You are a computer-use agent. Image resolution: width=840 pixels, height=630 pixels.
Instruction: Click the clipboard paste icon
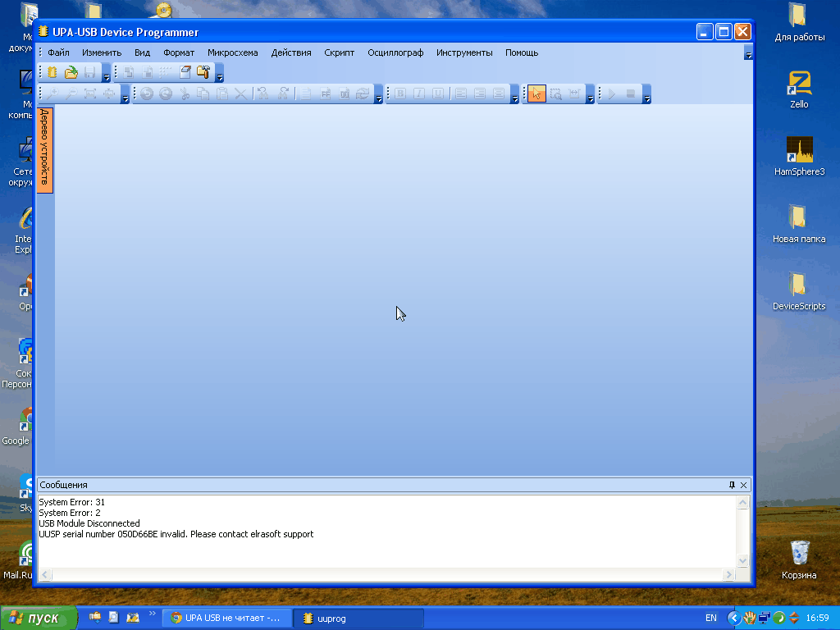[222, 94]
